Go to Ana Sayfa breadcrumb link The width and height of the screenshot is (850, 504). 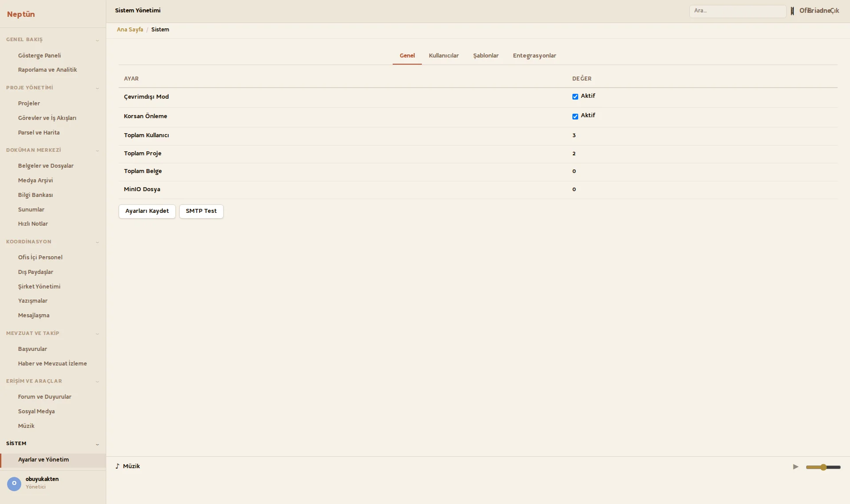pos(130,30)
